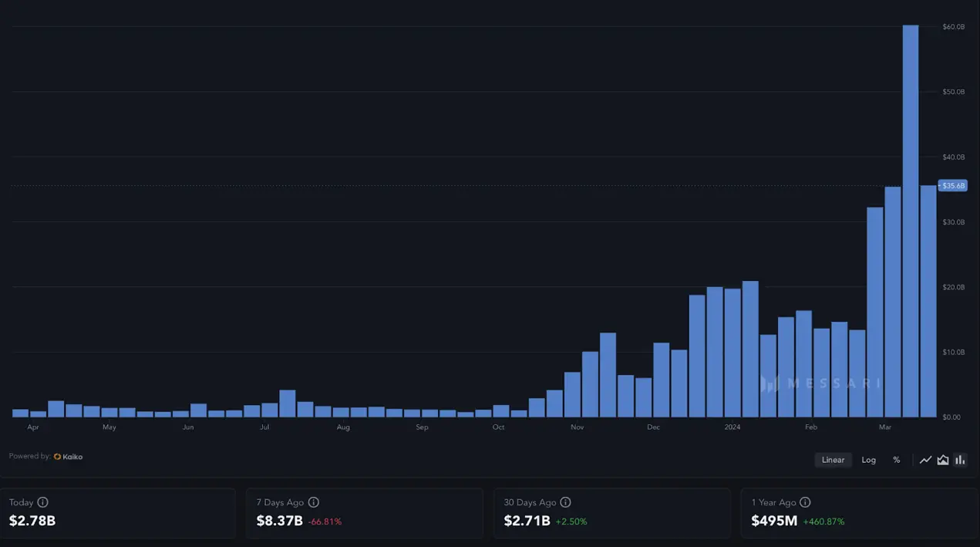This screenshot has height=547, width=980.
Task: Select the bar chart view icon
Action: coord(960,460)
